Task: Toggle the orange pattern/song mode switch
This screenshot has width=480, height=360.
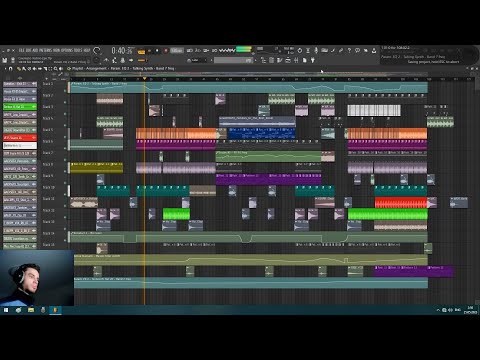Action: point(141,52)
